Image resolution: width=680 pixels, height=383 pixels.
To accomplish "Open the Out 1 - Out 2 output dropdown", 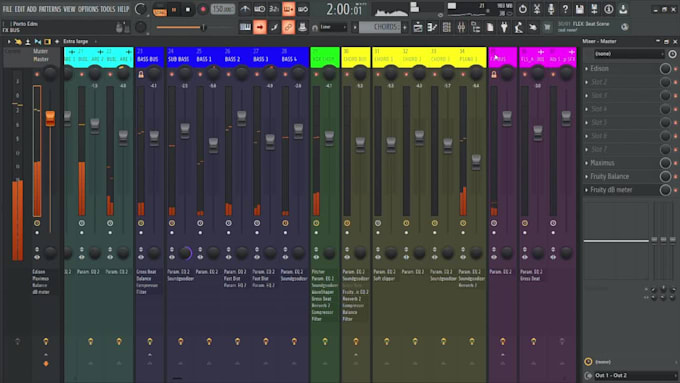I will (634, 376).
